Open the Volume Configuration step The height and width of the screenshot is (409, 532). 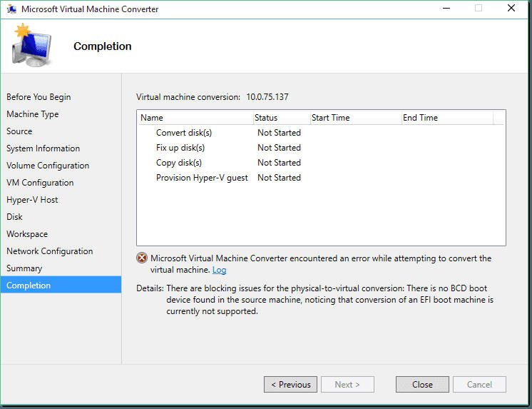48,166
